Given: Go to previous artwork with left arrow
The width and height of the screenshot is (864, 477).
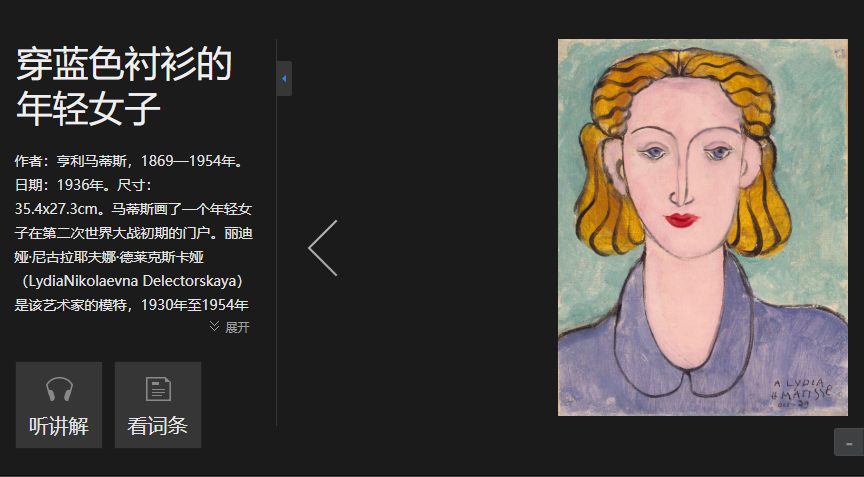Looking at the screenshot, I should [x=323, y=248].
